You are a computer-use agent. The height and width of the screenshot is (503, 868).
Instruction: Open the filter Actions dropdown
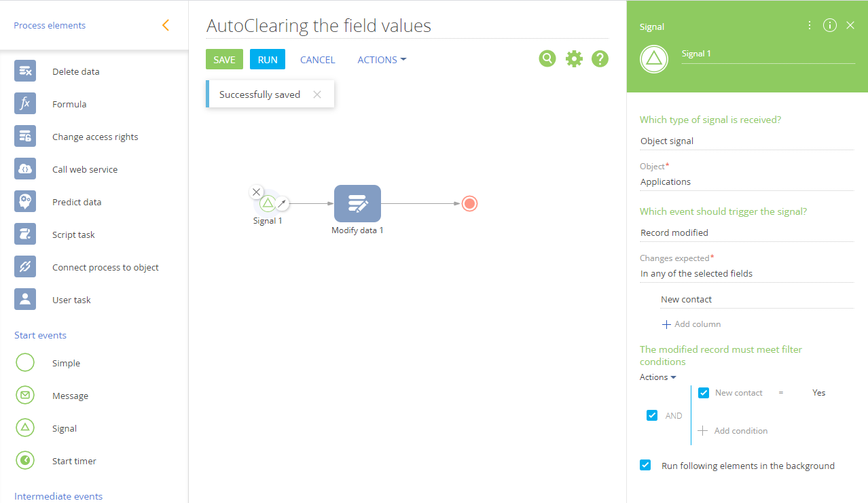658,377
